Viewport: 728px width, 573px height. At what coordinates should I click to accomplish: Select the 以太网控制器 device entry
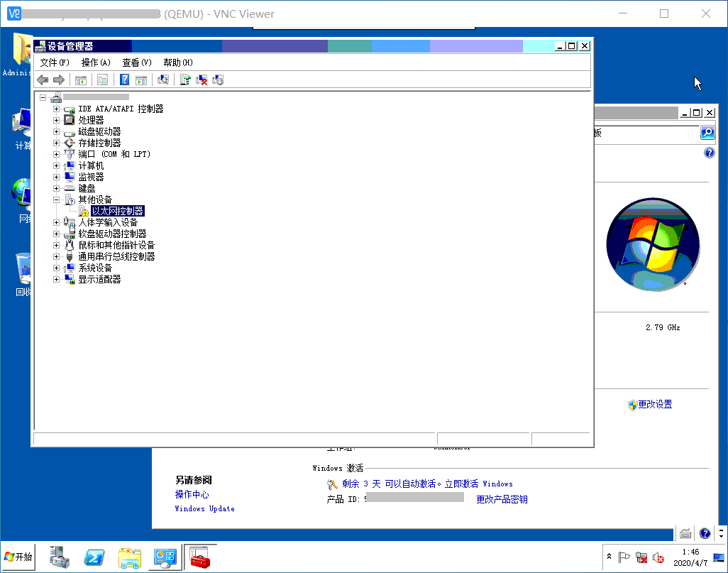point(118,212)
